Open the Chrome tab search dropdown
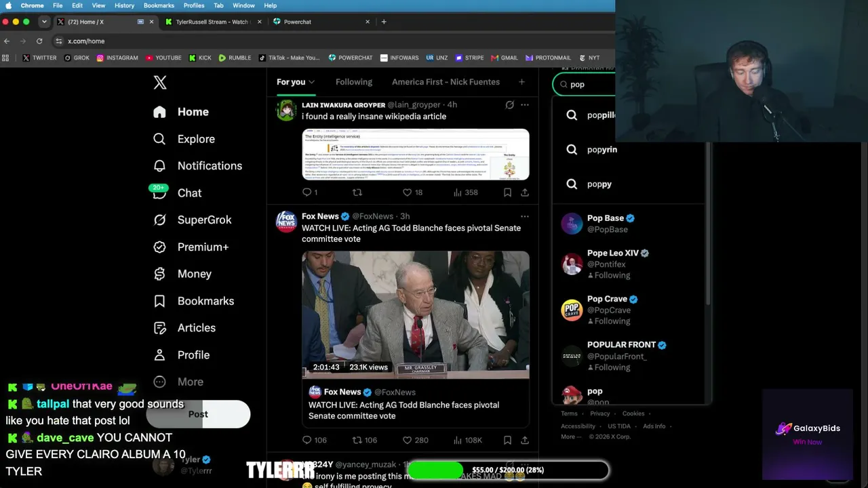 [44, 22]
